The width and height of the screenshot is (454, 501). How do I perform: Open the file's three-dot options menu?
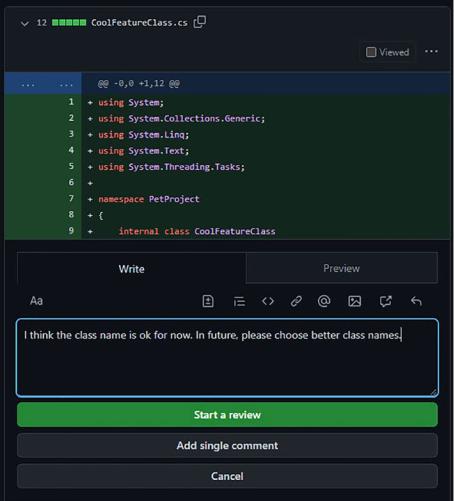[x=431, y=51]
